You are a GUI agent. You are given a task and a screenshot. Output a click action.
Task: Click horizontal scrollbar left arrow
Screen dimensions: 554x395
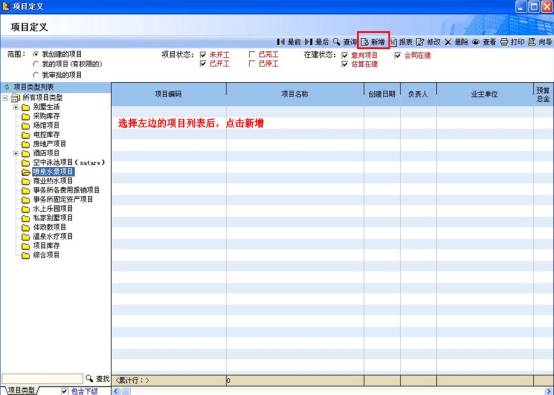[x=116, y=391]
